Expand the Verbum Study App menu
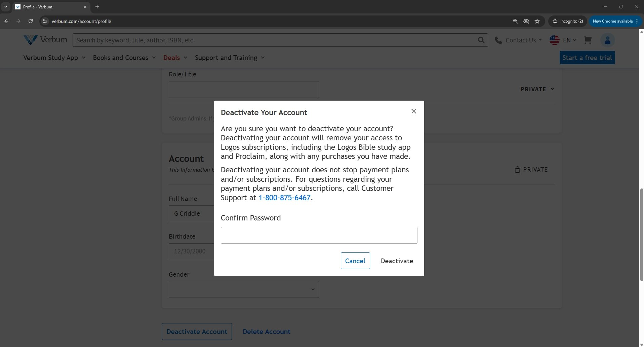 54,58
